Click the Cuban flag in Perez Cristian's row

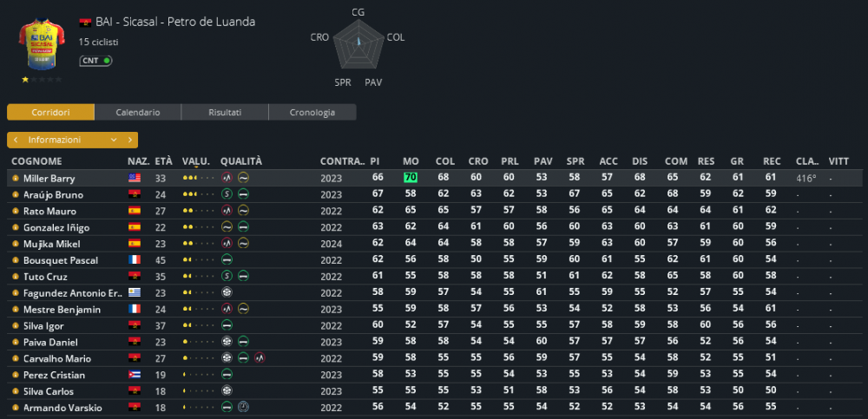point(135,374)
